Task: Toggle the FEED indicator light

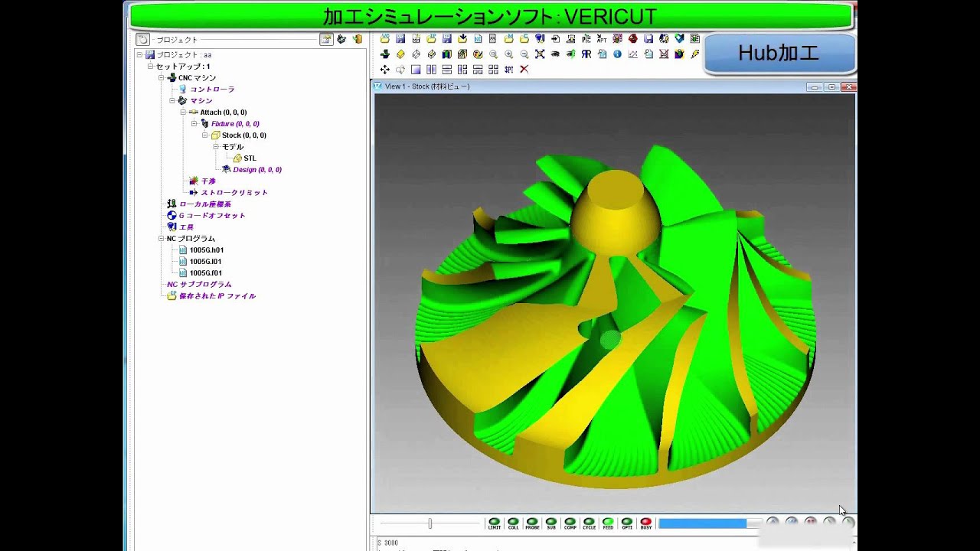Action: click(608, 523)
